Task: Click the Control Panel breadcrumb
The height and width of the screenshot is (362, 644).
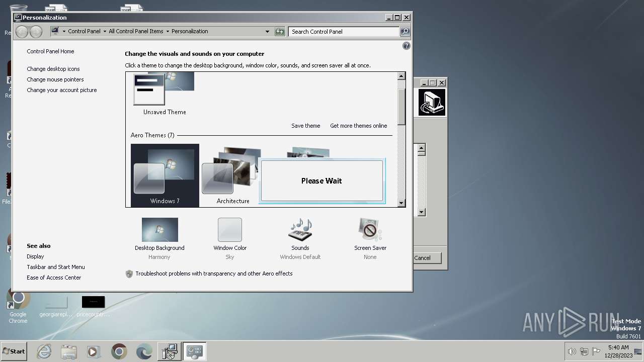Action: tap(84, 31)
